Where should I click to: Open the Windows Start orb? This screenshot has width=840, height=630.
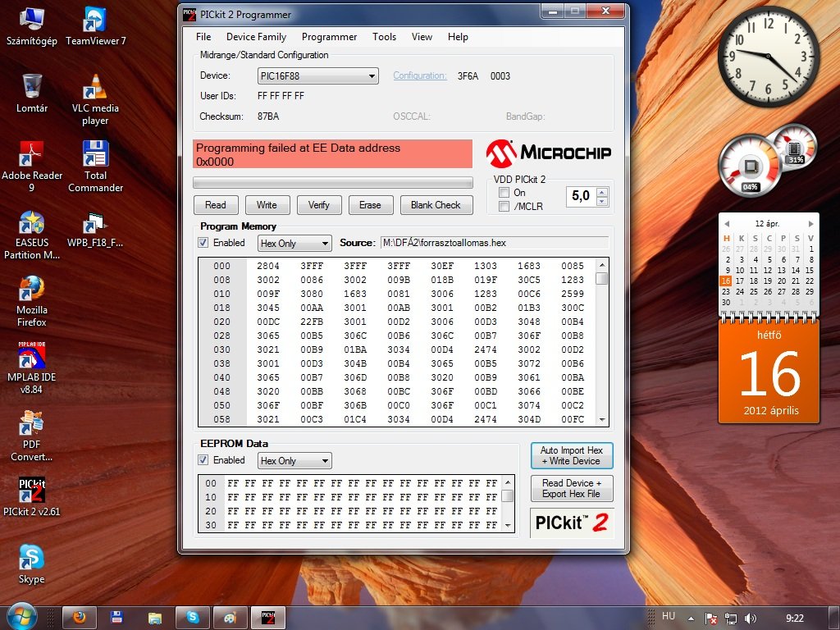[x=21, y=617]
